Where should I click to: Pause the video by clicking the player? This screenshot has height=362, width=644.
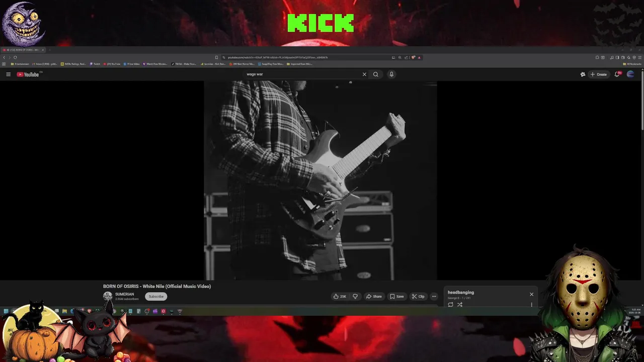click(320, 180)
